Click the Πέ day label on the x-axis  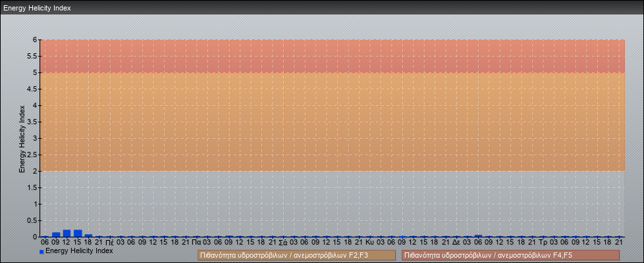[x=109, y=243]
